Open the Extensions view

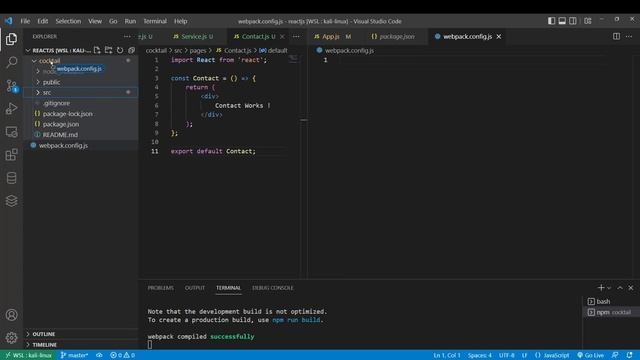click(11, 155)
